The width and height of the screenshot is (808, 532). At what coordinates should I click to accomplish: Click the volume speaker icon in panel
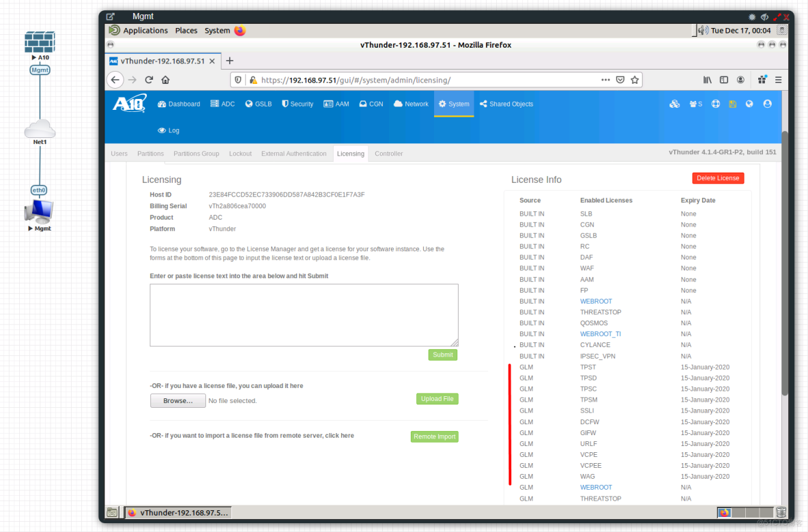point(703,31)
